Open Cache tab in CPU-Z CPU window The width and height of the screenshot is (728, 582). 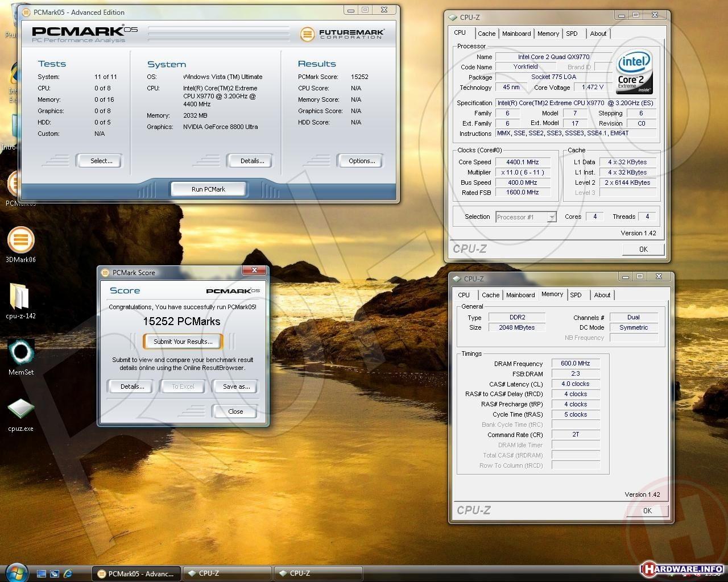tap(486, 34)
